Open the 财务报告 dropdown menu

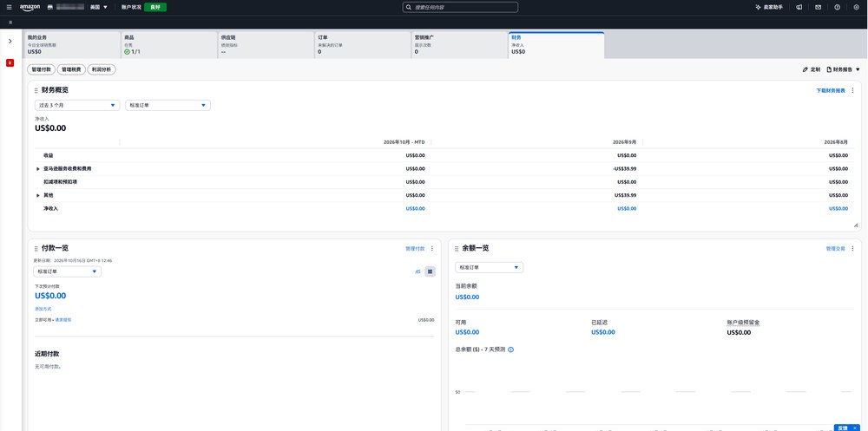coord(843,69)
